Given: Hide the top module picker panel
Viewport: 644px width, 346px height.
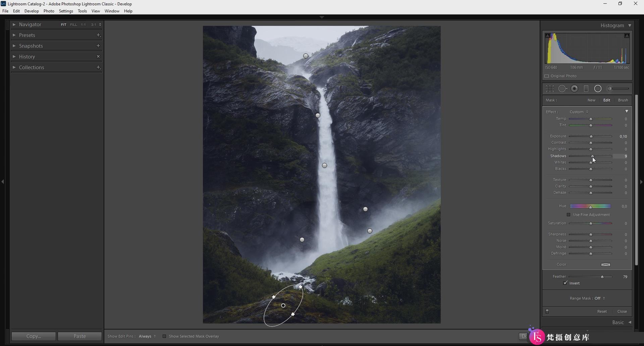Looking at the screenshot, I should tap(322, 17).
